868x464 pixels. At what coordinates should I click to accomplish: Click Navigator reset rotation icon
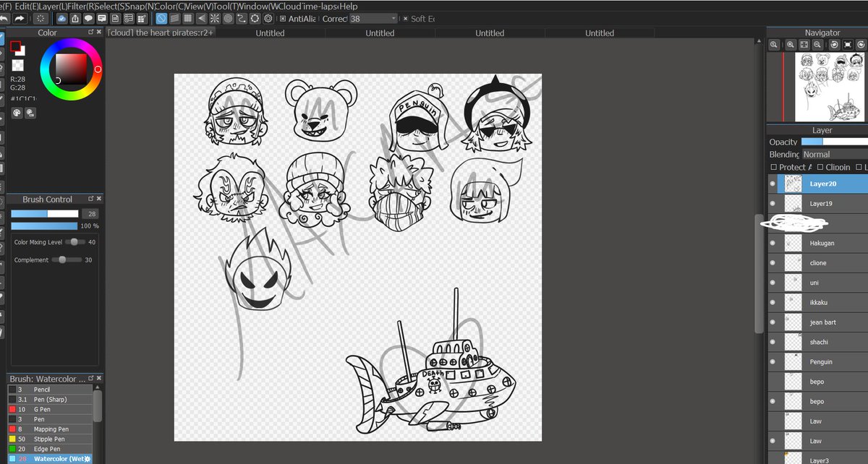pos(848,45)
